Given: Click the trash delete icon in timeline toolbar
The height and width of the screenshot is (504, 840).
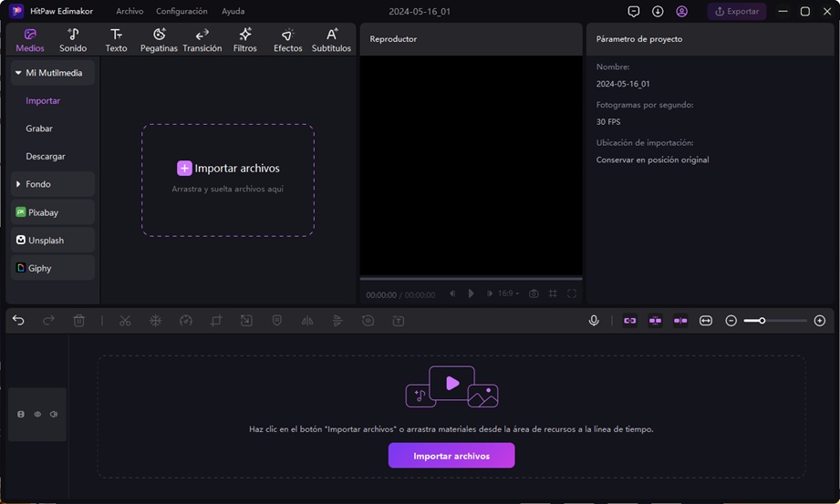Looking at the screenshot, I should pyautogui.click(x=79, y=321).
